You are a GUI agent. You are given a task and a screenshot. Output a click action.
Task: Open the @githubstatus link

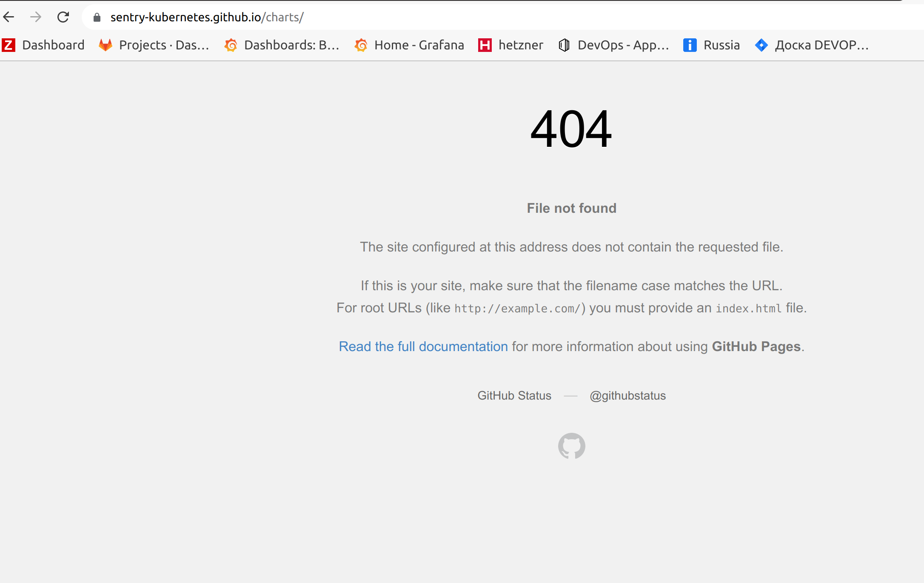tap(627, 396)
